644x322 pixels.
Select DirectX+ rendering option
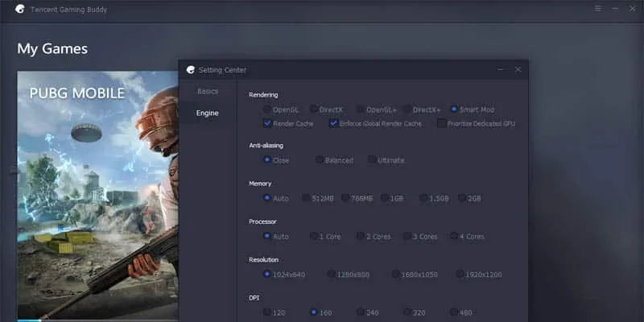point(407,109)
